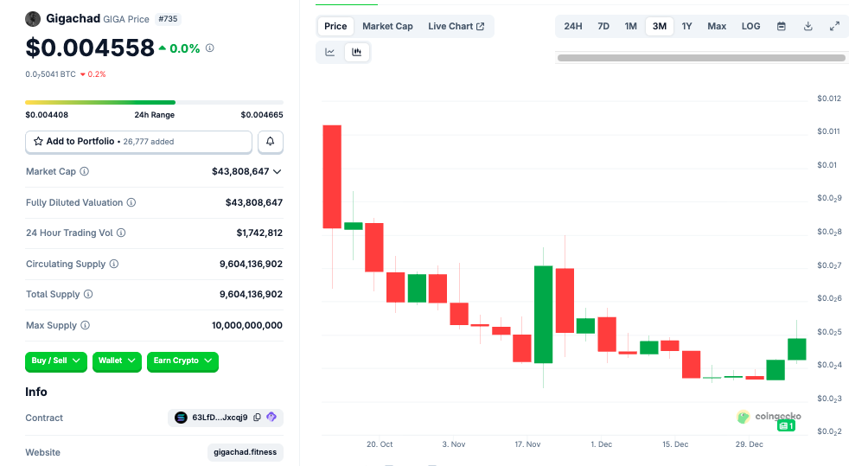Click the 10,000,000,000 max supply value

(247, 325)
